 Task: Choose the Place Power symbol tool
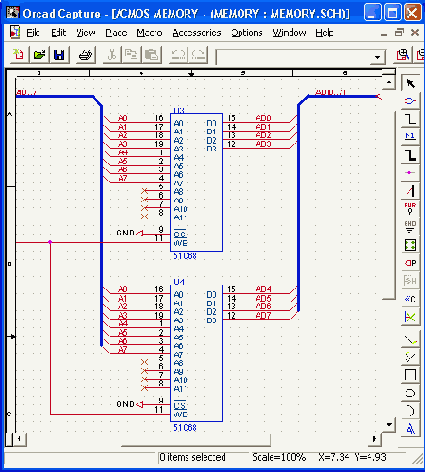click(410, 209)
